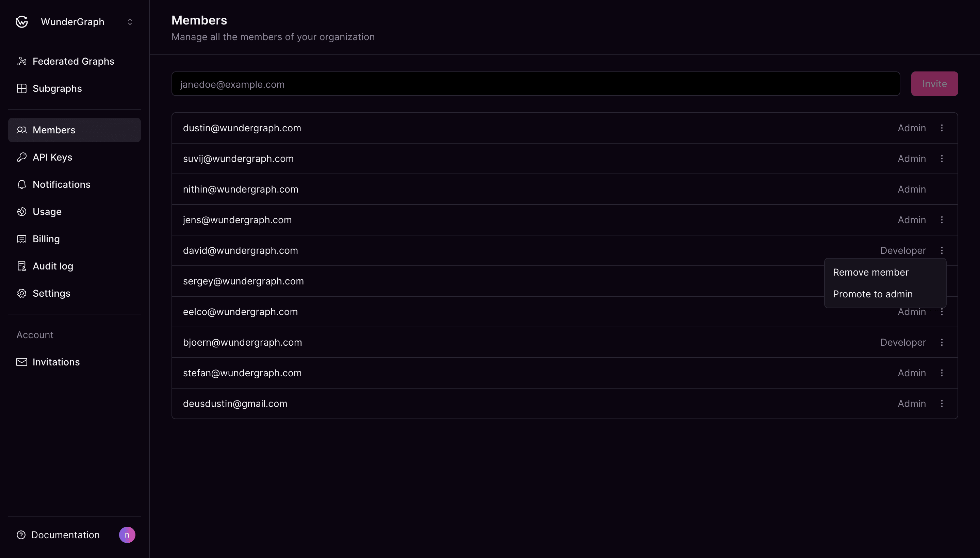Click the Invite button

935,83
